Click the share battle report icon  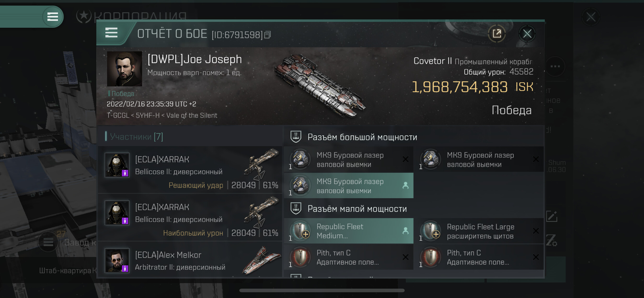click(496, 34)
